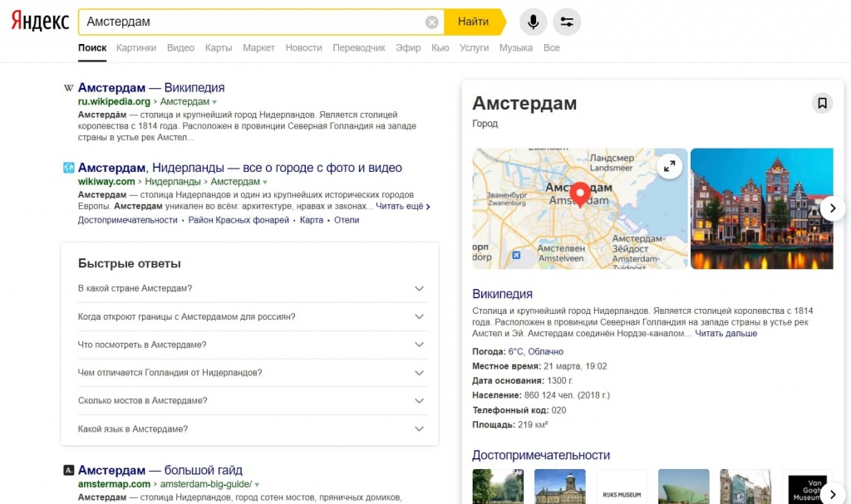Expand "Что посмотреть в Амстердаме?" answer
Viewport: 851px width, 504px height.
(x=419, y=345)
